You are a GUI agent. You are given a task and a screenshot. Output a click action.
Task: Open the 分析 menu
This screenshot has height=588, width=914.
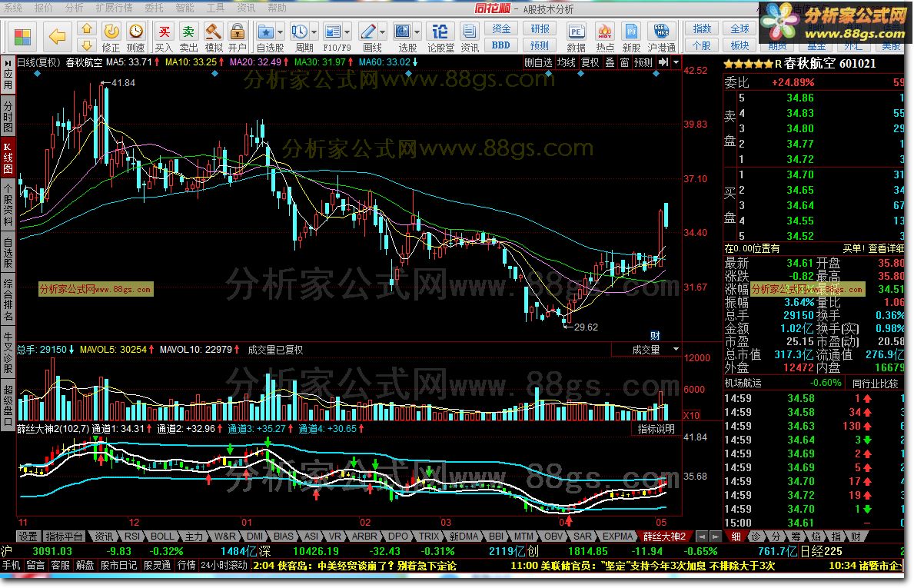click(x=74, y=8)
